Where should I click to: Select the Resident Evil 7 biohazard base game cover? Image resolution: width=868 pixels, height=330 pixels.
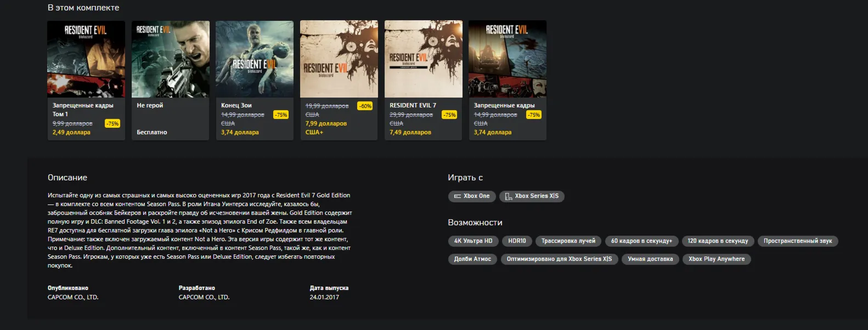pyautogui.click(x=339, y=59)
